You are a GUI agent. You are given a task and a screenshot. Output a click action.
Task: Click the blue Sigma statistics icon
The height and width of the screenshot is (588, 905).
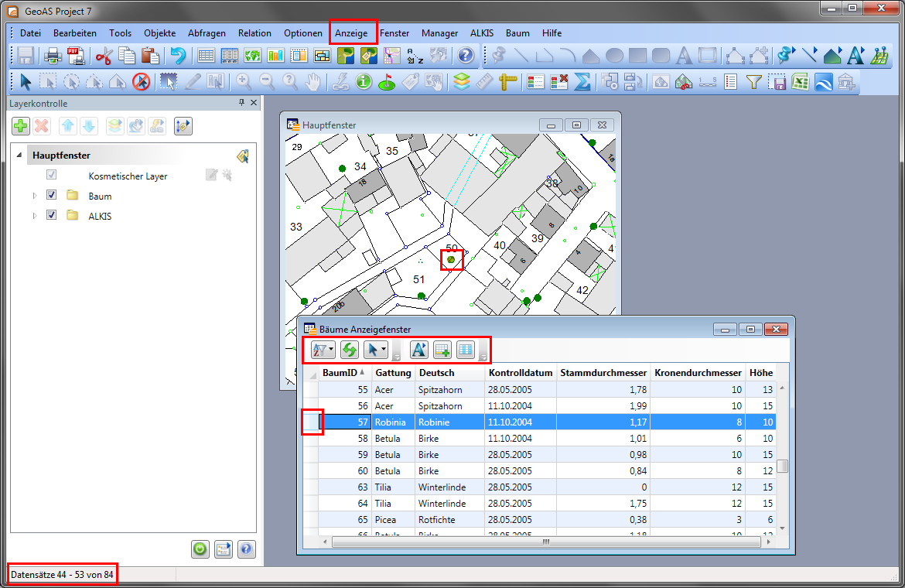coord(582,82)
